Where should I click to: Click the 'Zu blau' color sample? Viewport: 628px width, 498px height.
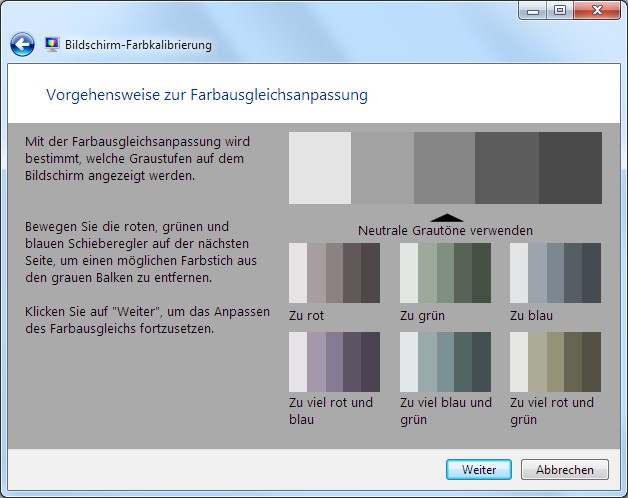coord(556,273)
